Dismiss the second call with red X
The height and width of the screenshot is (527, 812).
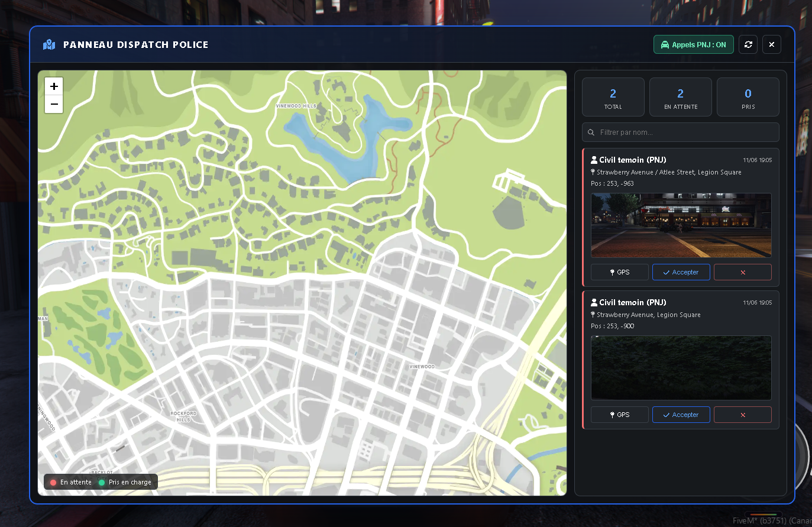[743, 415]
